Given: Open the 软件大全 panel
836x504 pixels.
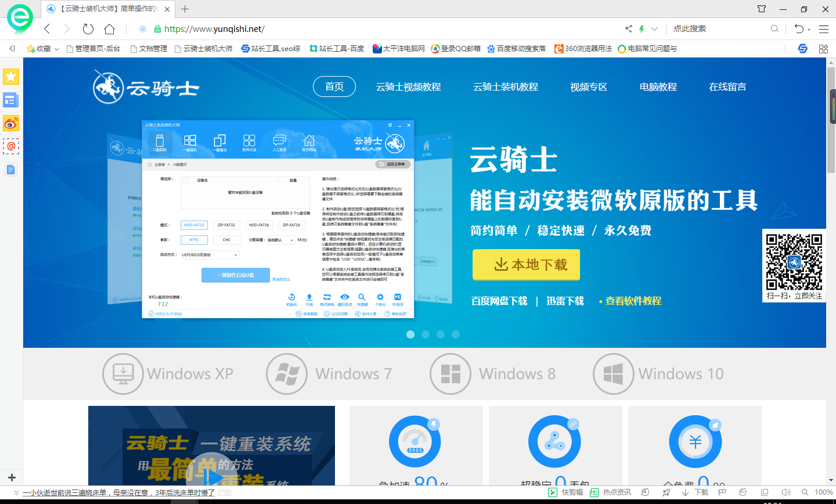Looking at the screenshot, I should pyautogui.click(x=249, y=142).
